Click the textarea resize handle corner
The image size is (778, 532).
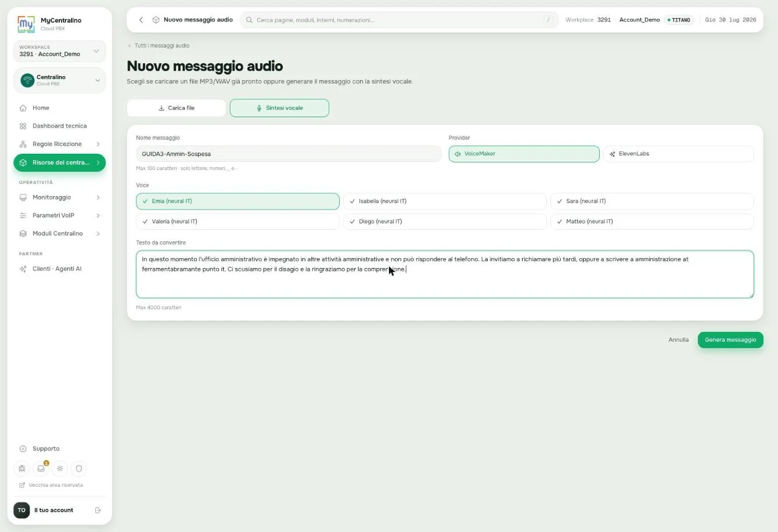(x=751, y=295)
